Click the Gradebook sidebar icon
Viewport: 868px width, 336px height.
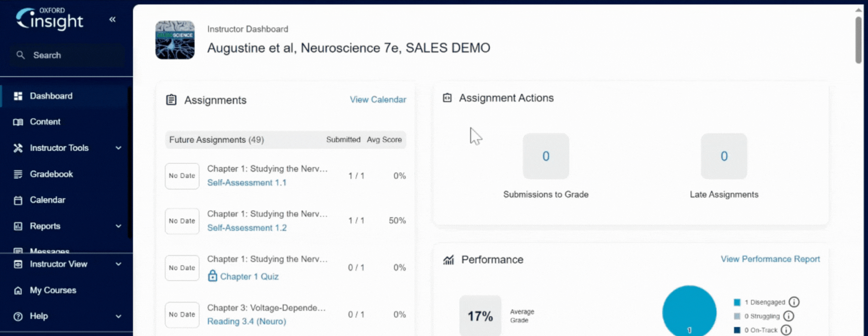pos(18,174)
